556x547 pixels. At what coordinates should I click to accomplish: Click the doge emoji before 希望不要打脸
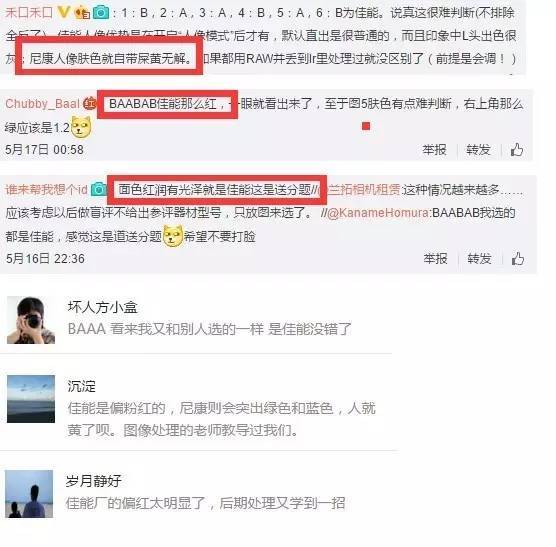coord(173,236)
